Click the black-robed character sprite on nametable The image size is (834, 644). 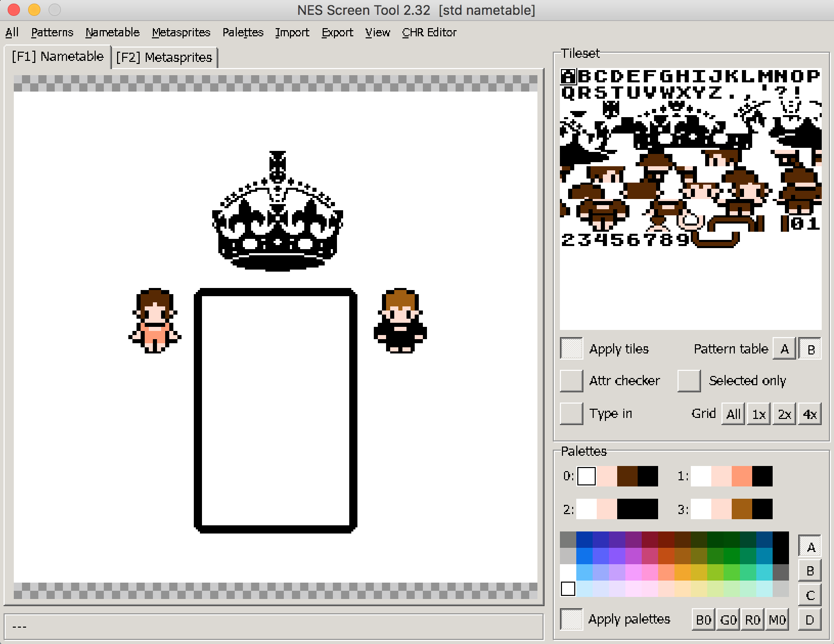[400, 321]
